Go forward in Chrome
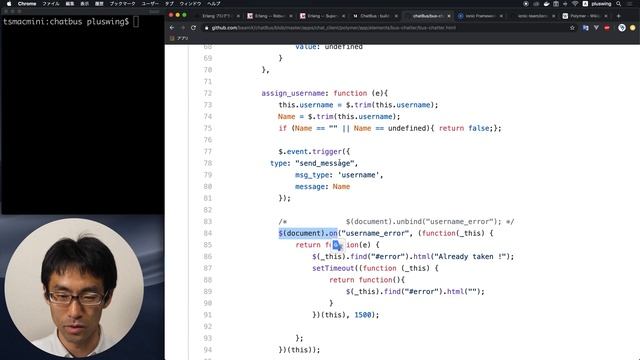Viewport: 640px width, 360px height. click(x=182, y=28)
